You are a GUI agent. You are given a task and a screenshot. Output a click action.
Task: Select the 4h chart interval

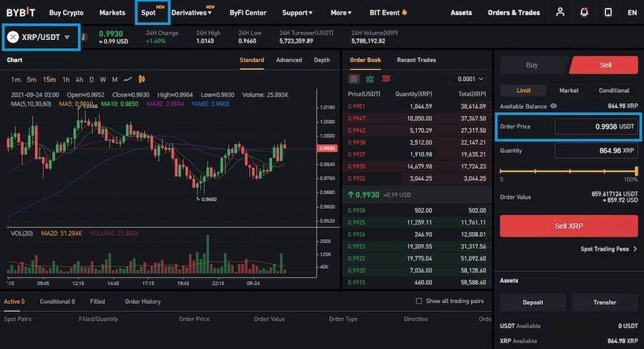79,79
